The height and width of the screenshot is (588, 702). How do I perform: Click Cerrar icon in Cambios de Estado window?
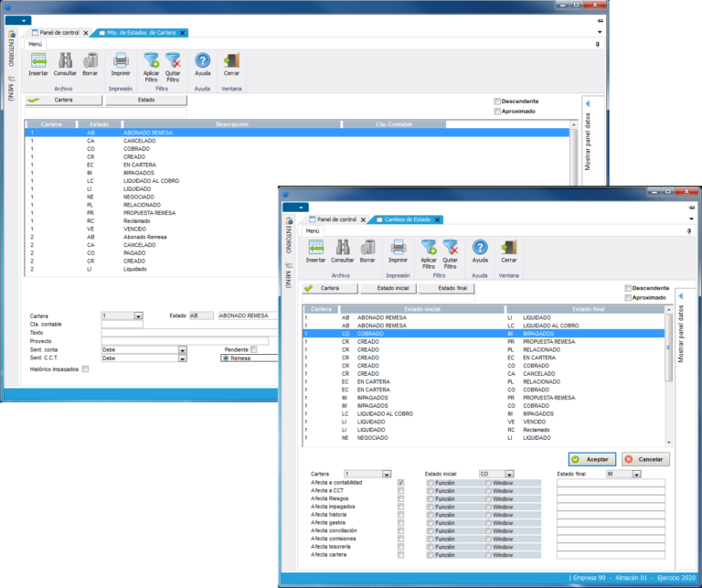pos(508,248)
